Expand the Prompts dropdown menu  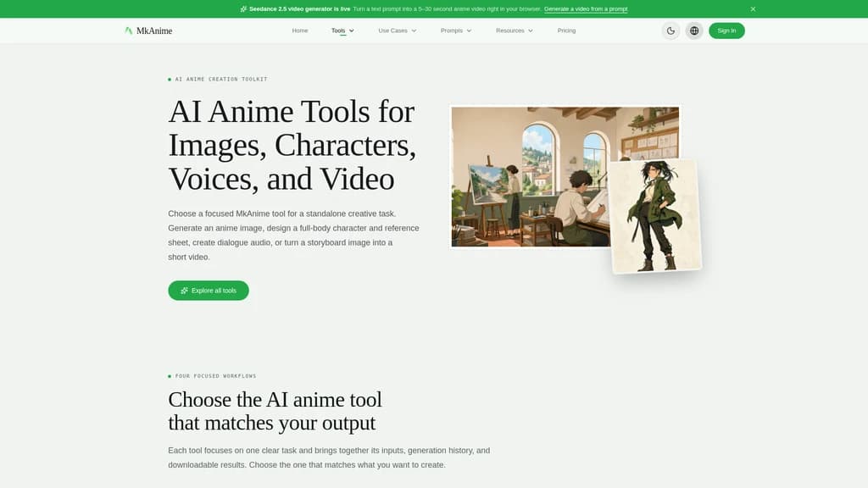pyautogui.click(x=456, y=30)
